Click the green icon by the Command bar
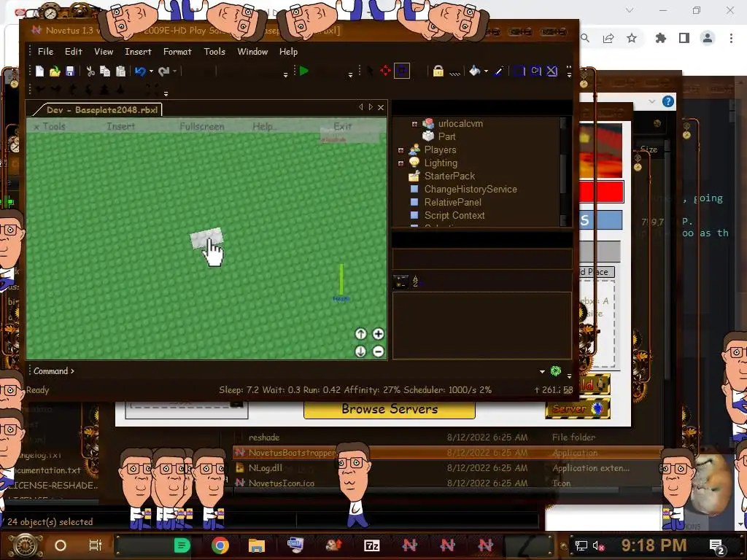The width and height of the screenshot is (747, 560). (x=555, y=370)
